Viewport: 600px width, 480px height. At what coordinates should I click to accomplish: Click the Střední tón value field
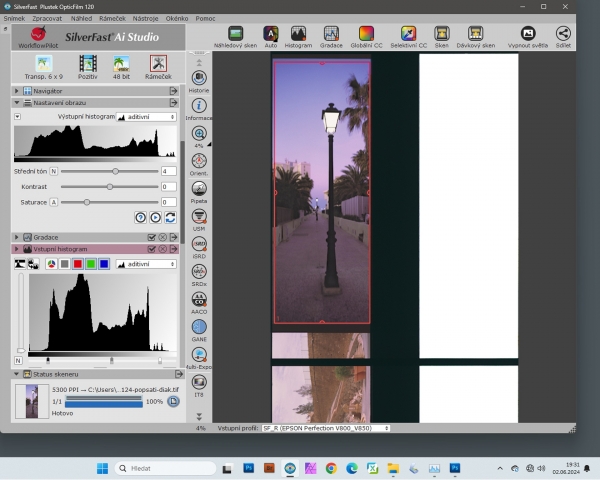point(169,171)
